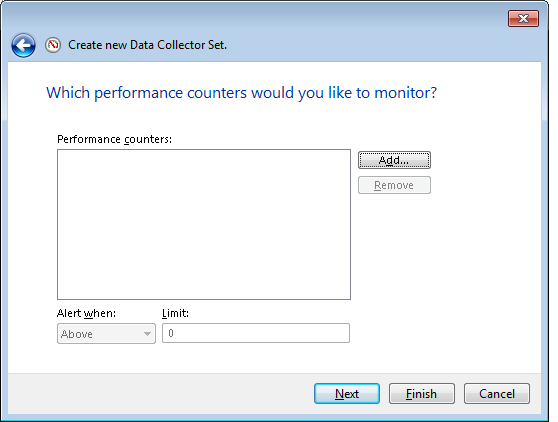This screenshot has width=558, height=422.
Task: Complete the wizard with Finish
Action: pyautogui.click(x=422, y=394)
